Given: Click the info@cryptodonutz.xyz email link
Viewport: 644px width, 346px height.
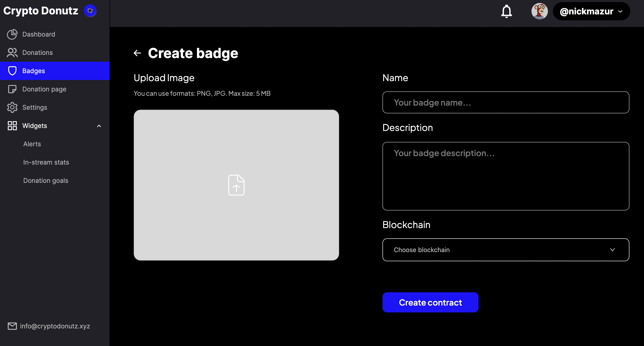Looking at the screenshot, I should click(55, 326).
